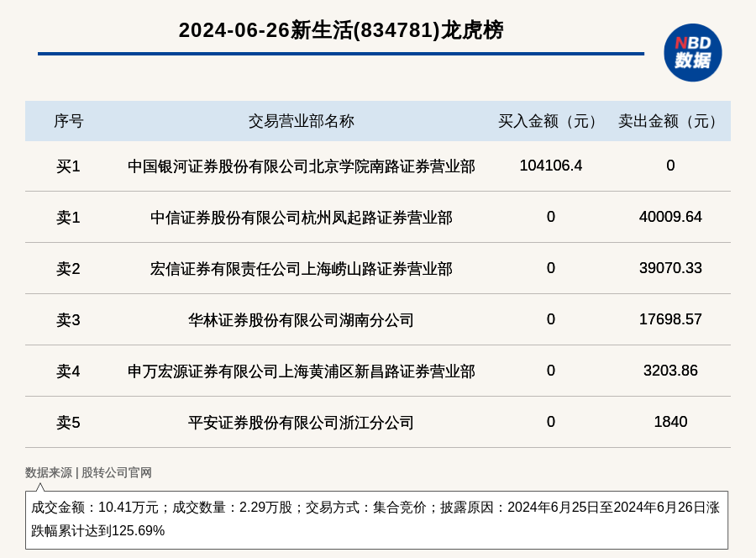Select 申万宏源证券有限公司上海黄浦区新昌路证券营业部
The image size is (756, 558).
click(x=302, y=371)
